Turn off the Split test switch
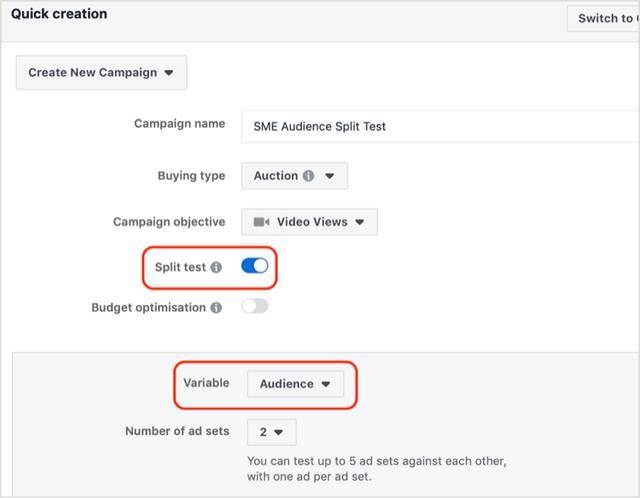 pos(255,267)
